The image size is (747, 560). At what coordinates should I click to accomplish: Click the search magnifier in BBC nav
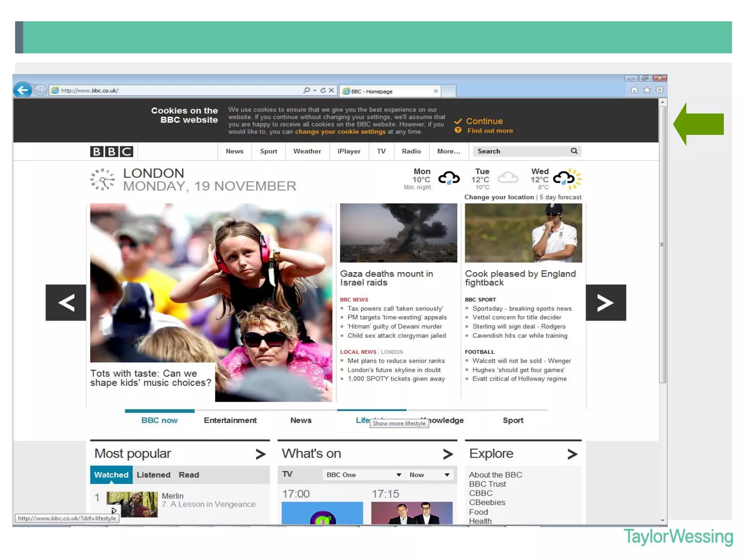[x=574, y=151]
